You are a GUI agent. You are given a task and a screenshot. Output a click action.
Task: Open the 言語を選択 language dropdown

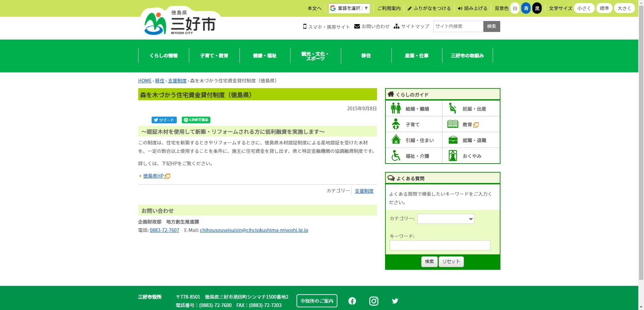tap(348, 8)
